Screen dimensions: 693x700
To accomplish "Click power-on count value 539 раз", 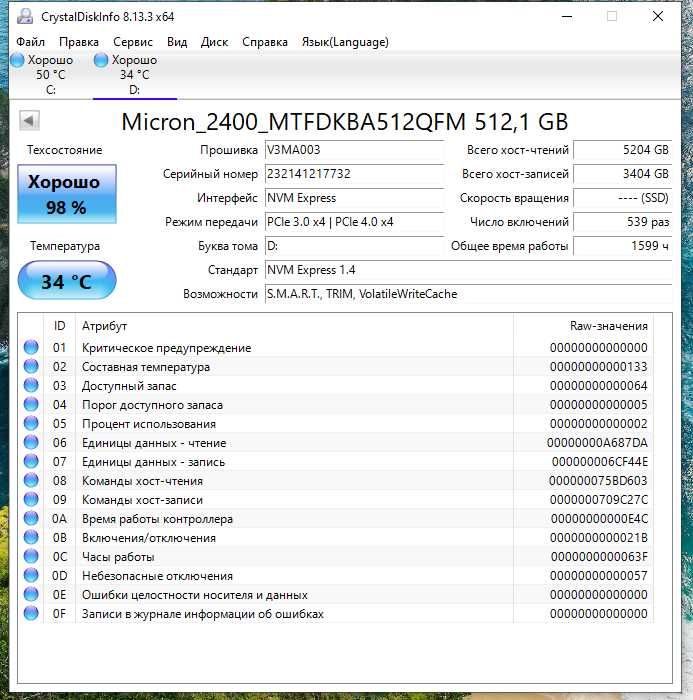I will [x=622, y=222].
